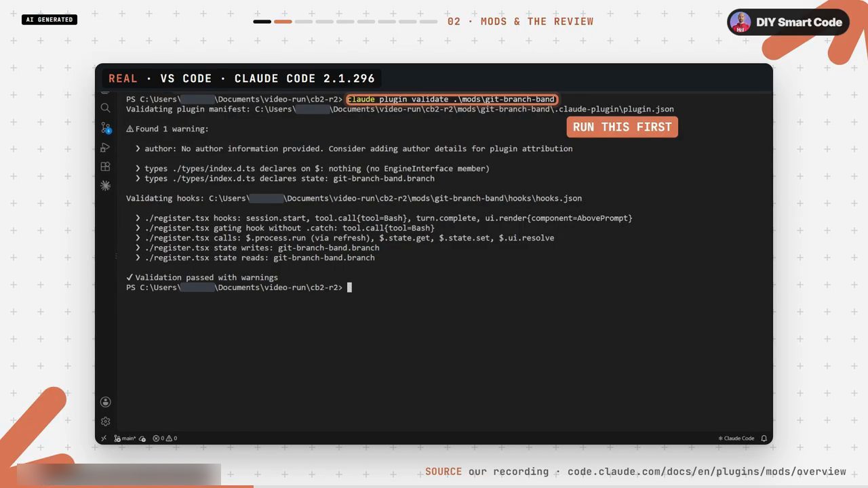The image size is (868, 488).
Task: Open the Manage gear icon
Action: pyautogui.click(x=105, y=421)
